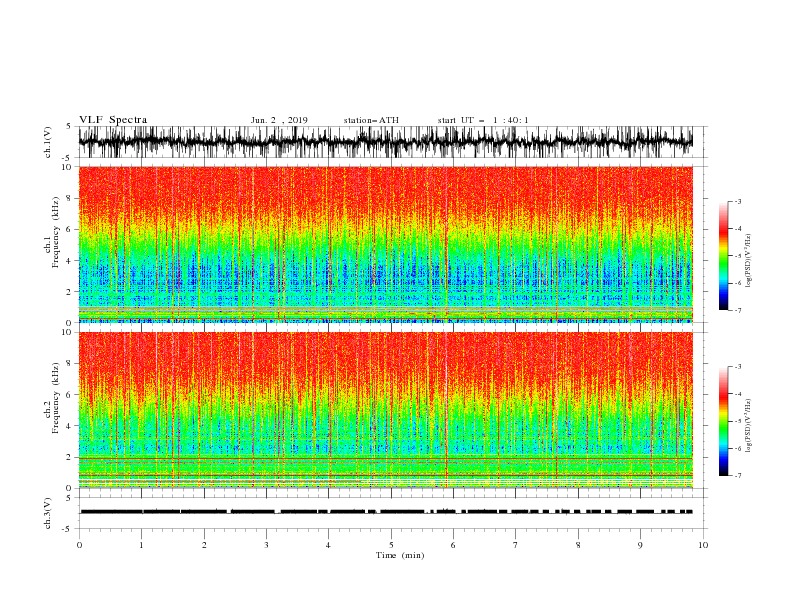Click inside the ch.1 frequency spectrogram

coord(385,244)
